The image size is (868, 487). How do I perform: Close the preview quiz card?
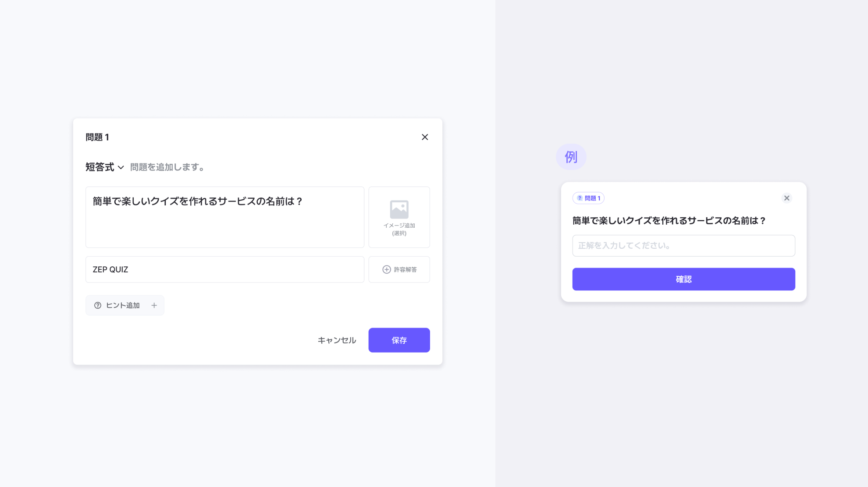coord(786,198)
